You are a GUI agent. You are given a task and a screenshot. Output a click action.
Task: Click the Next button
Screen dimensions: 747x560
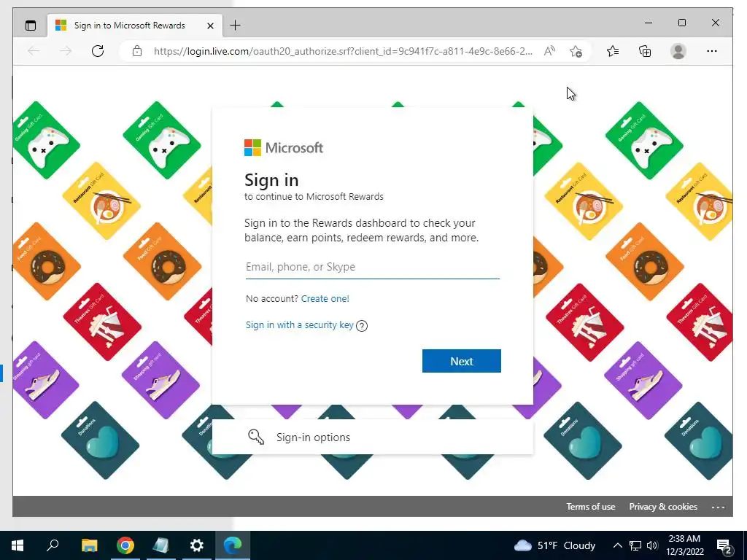[x=461, y=361]
